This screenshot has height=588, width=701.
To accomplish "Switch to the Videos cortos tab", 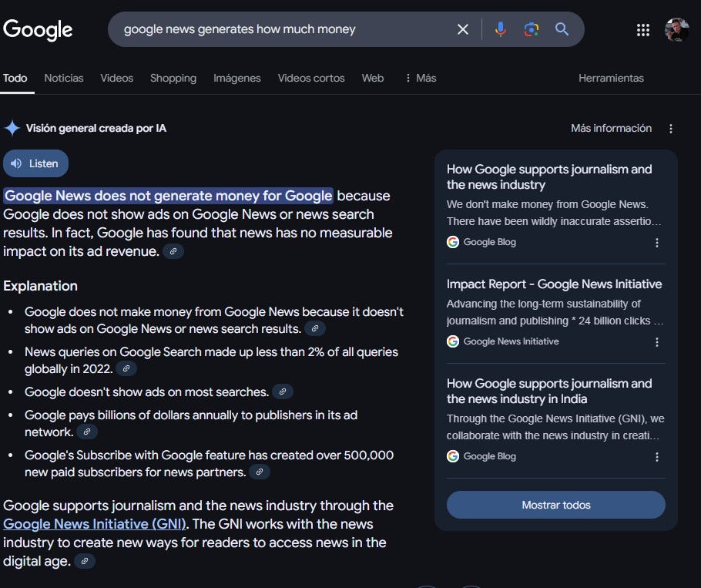I will (311, 78).
